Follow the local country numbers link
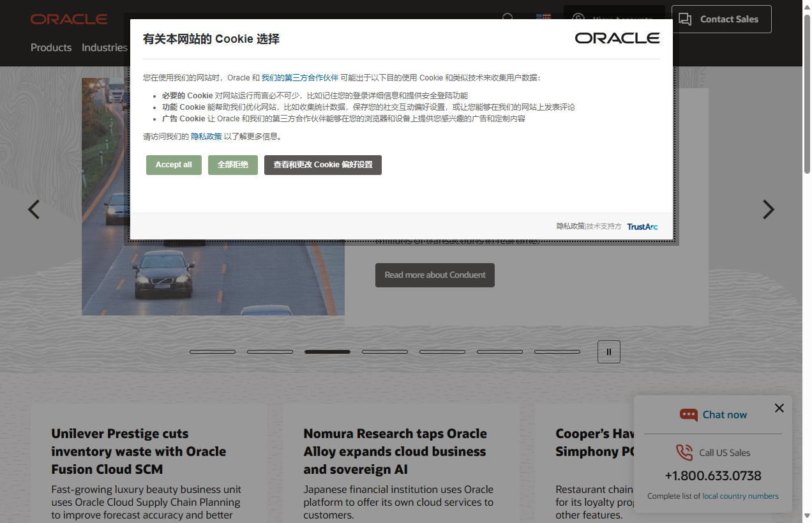This screenshot has width=812, height=523. pyautogui.click(x=740, y=496)
